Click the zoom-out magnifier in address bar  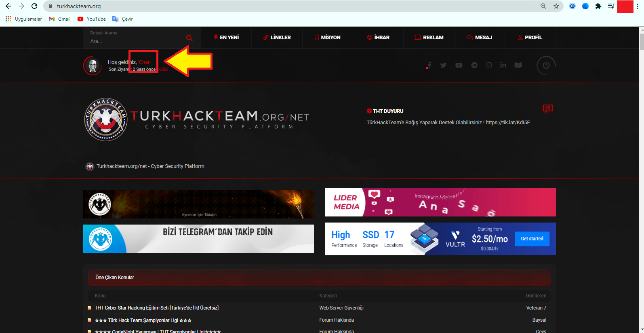pyautogui.click(x=543, y=6)
